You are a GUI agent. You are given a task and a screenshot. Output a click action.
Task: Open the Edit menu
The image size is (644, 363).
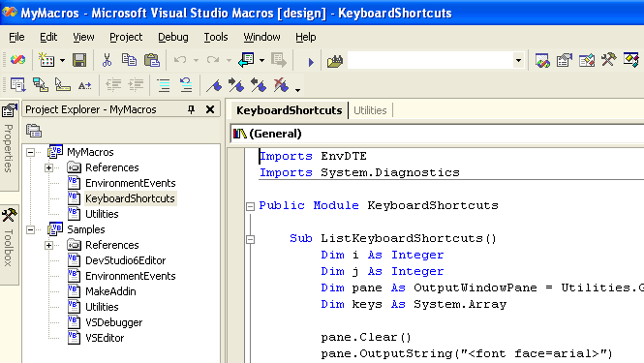coord(48,37)
